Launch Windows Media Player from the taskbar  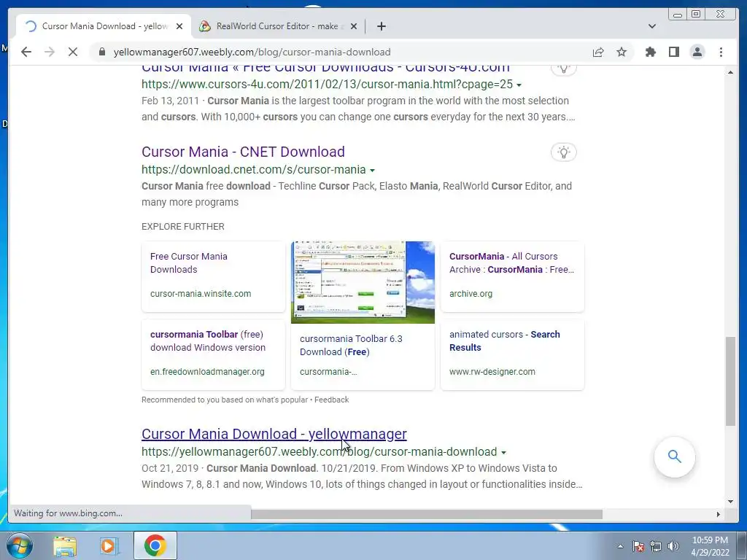click(109, 545)
